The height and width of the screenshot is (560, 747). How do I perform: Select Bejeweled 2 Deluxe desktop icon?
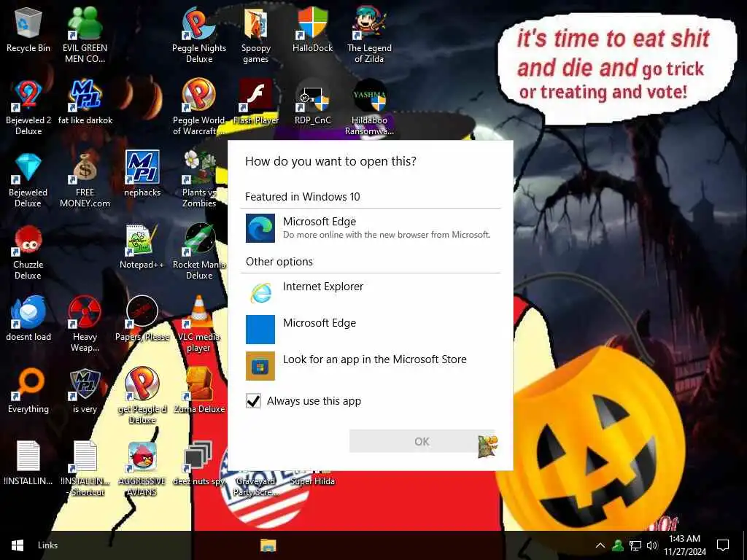28,107
